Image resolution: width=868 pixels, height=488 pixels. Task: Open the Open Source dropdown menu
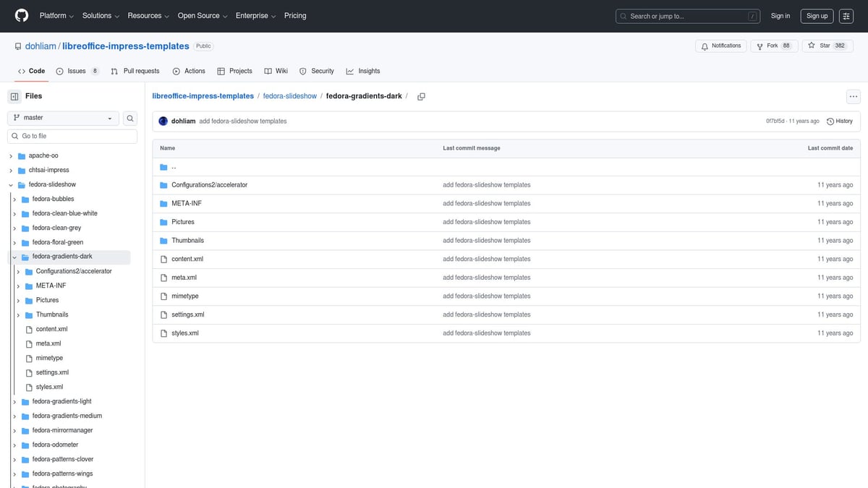pyautogui.click(x=203, y=15)
